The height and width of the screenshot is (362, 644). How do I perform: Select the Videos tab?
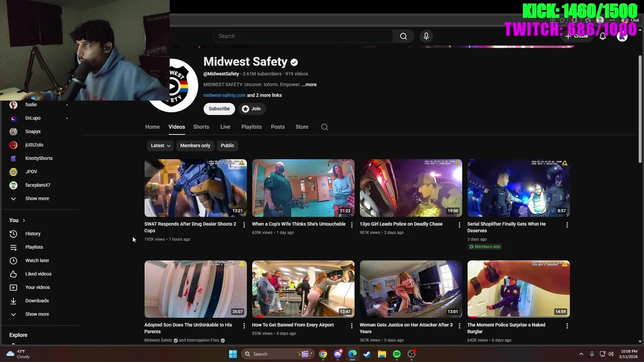[x=177, y=127]
